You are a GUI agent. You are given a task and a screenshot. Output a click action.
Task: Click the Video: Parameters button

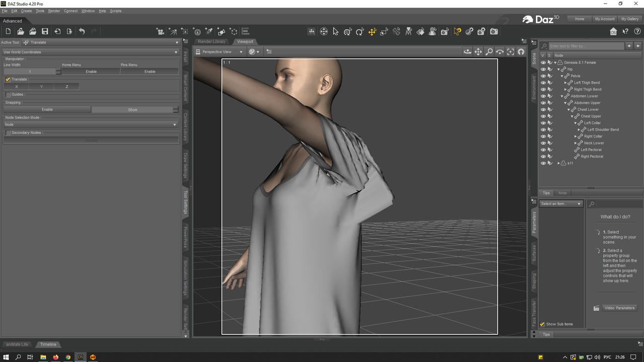619,308
